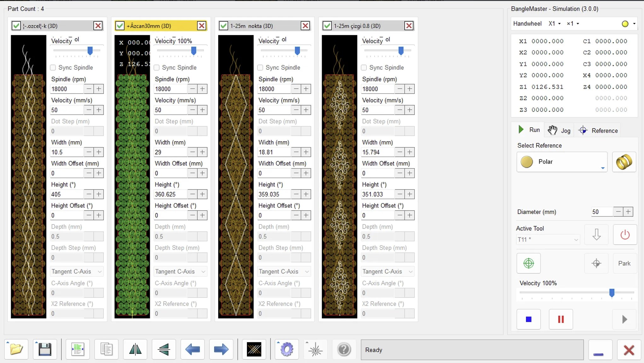644x363 pixels.
Task: Click the save floppy disk icon
Action: pos(45,349)
